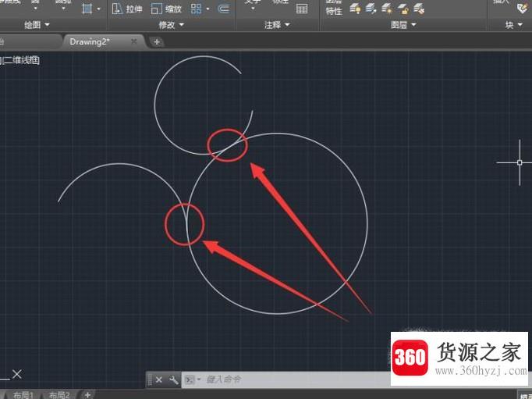
Task: Click the Array tool icon
Action: pyautogui.click(x=196, y=9)
